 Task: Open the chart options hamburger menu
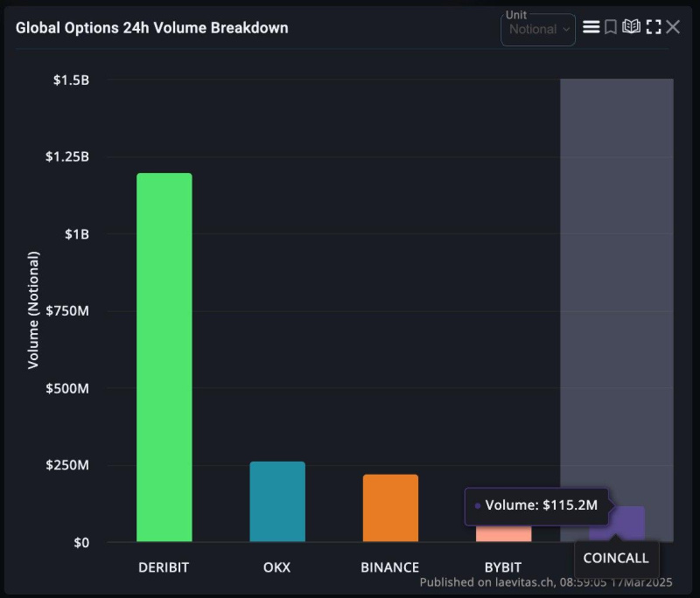pyautogui.click(x=591, y=27)
